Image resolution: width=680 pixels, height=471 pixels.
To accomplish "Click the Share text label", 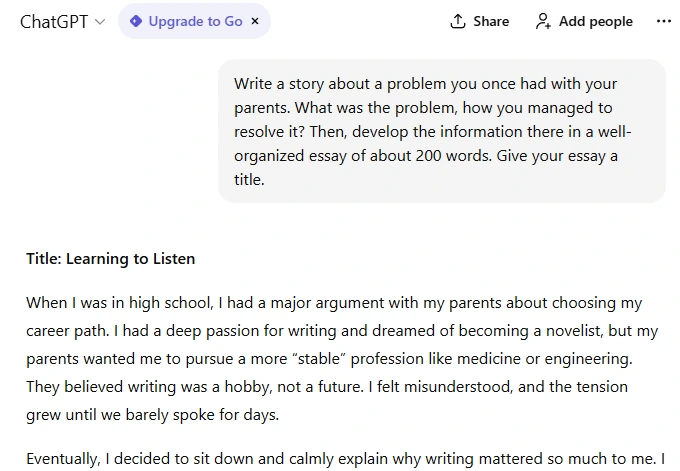I will tap(491, 21).
